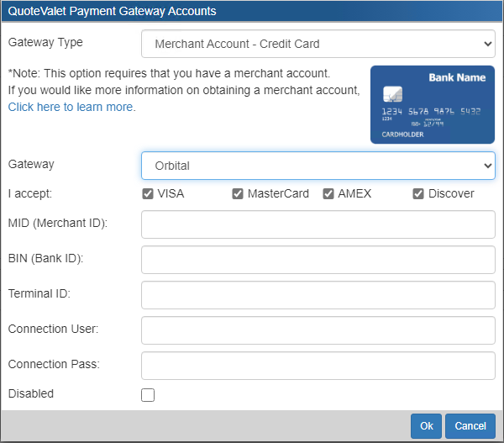Click the 'Click here to learn more' link
The width and height of the screenshot is (504, 443).
71,107
